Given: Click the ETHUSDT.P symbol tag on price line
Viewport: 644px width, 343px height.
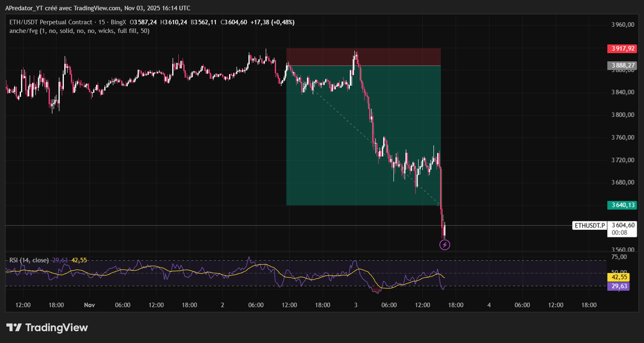Looking at the screenshot, I should (x=590, y=226).
